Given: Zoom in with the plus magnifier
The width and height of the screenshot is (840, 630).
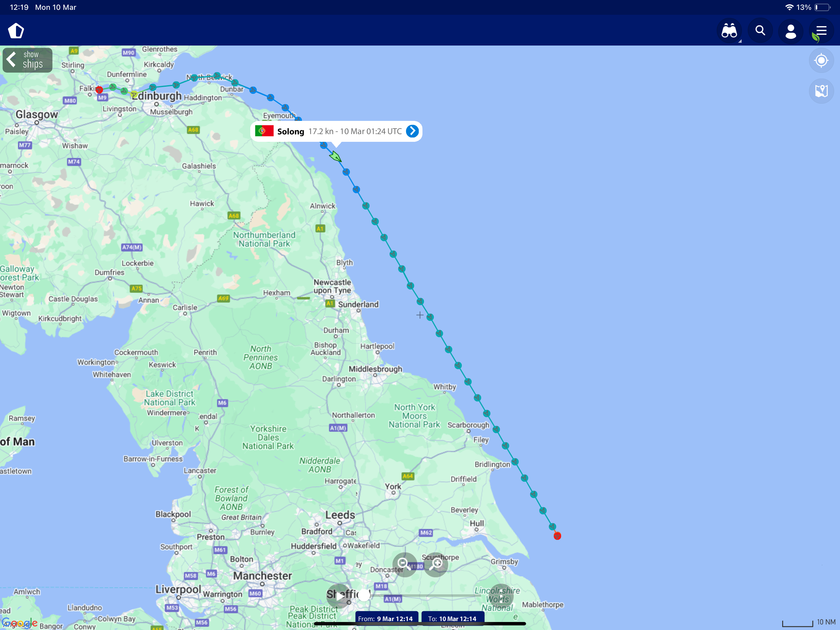Looking at the screenshot, I should 436,565.
